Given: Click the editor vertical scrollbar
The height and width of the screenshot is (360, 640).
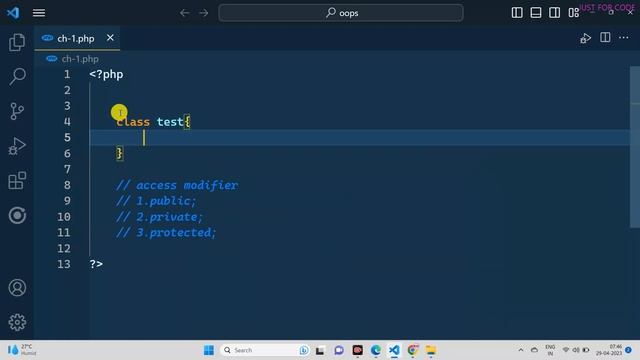Looking at the screenshot, I should click(x=635, y=147).
